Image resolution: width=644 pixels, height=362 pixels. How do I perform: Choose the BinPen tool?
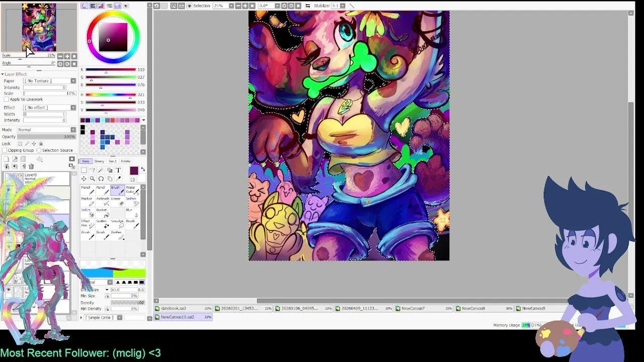pyautogui.click(x=118, y=235)
